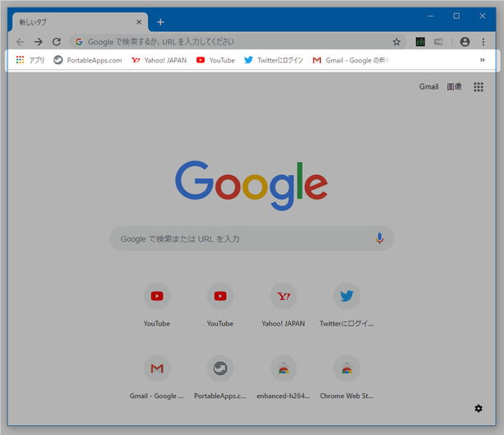Open the Gmail - Google bookmark in bookmarks bar

(351, 60)
